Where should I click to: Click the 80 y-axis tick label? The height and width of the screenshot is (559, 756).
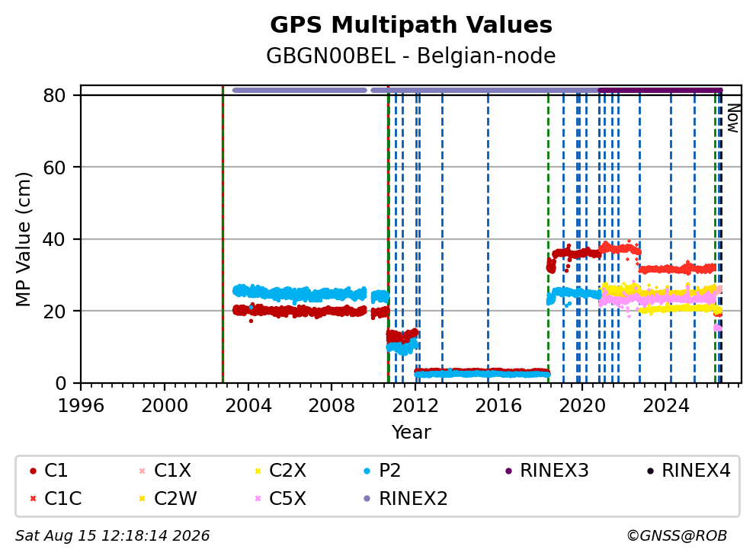click(x=54, y=95)
